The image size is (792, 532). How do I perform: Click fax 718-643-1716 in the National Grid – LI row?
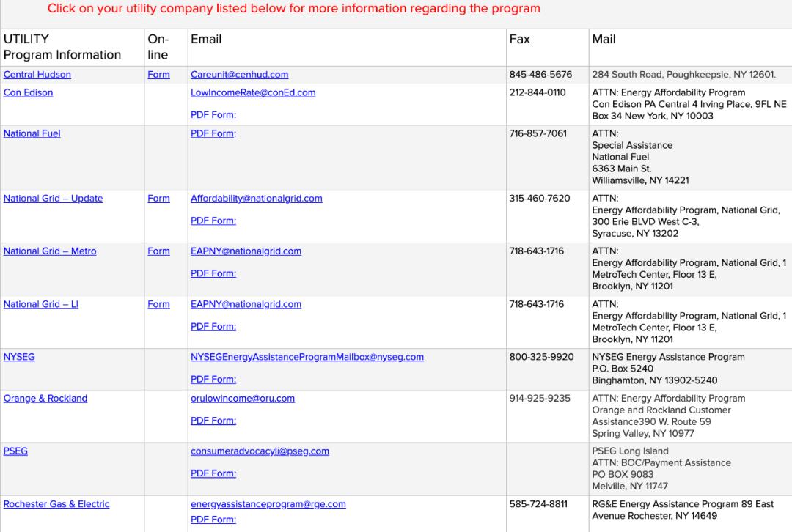point(536,304)
